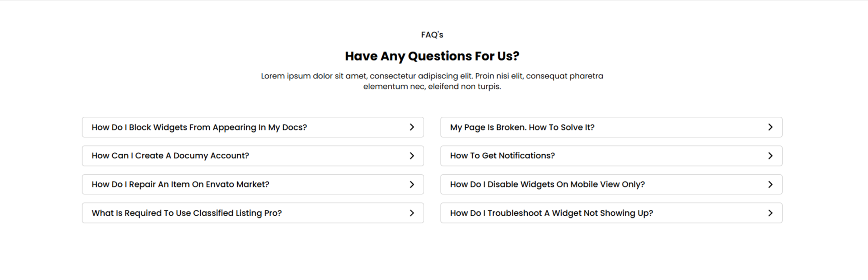Expand 'How Do I Block Widgets' question text
868x280 pixels.
199,127
